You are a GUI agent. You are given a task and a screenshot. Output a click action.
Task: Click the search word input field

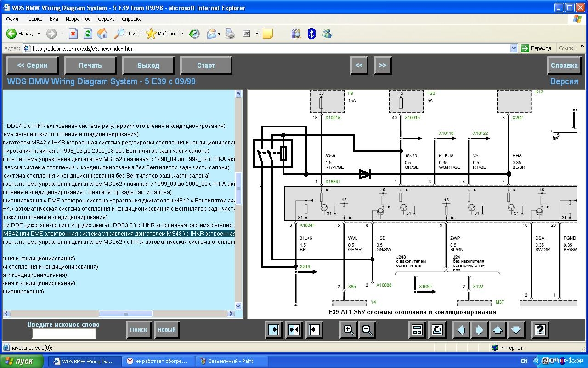point(64,333)
